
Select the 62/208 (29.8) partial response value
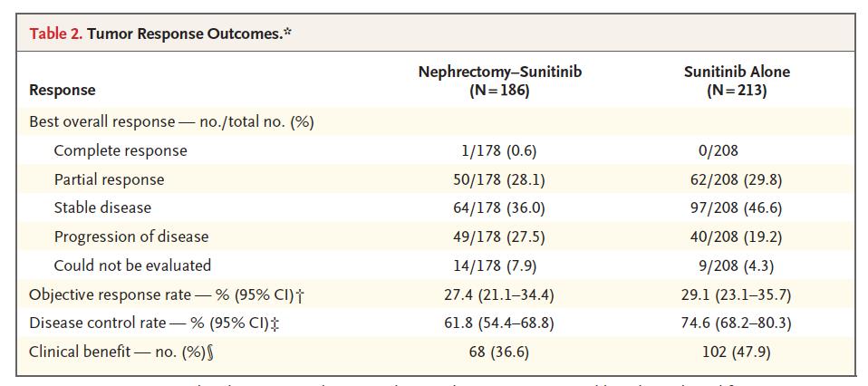(736, 179)
